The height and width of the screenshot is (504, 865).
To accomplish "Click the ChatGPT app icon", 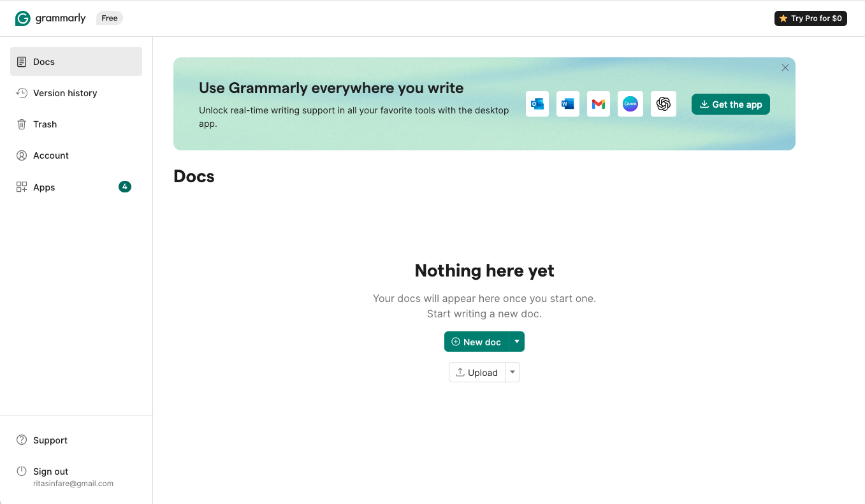I will pos(664,104).
